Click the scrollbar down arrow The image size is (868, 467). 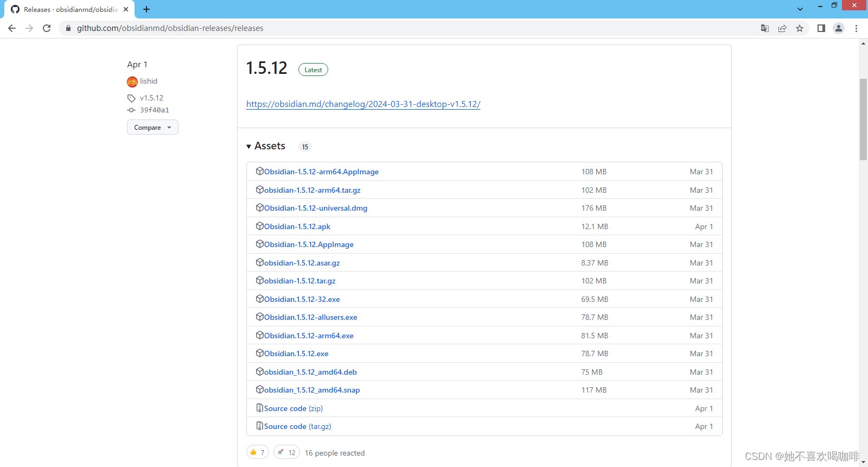coord(863,462)
